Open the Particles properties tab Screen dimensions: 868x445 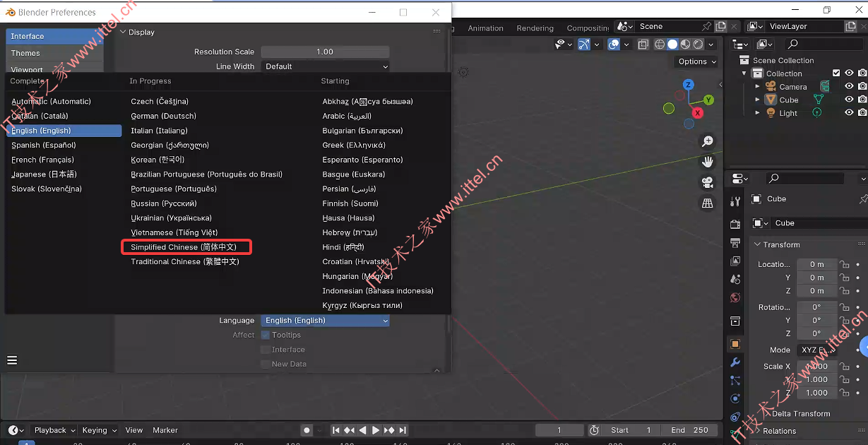click(x=735, y=381)
